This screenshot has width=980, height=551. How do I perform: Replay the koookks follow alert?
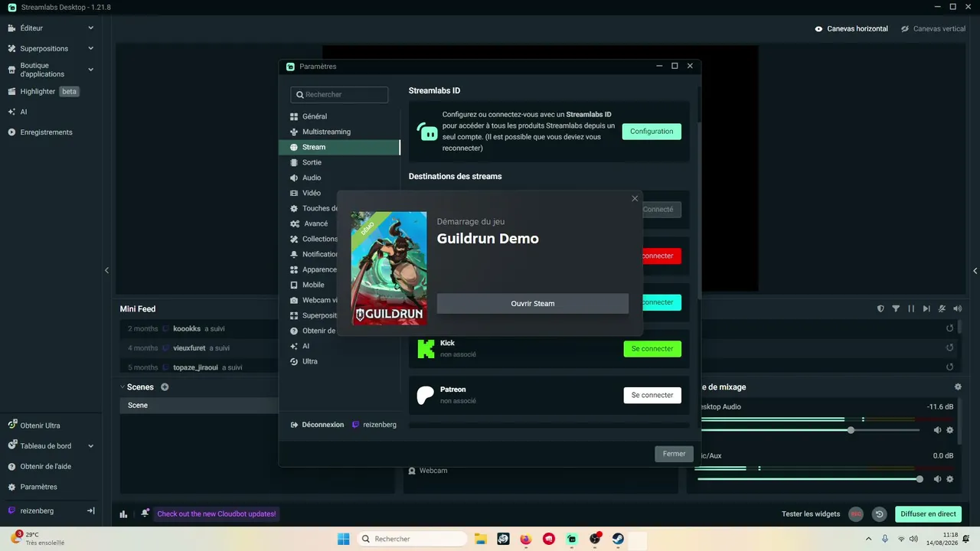[x=950, y=328]
